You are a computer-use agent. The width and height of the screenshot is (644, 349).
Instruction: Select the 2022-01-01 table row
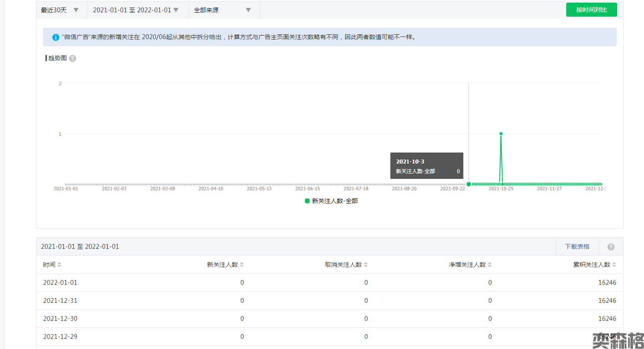tap(329, 283)
